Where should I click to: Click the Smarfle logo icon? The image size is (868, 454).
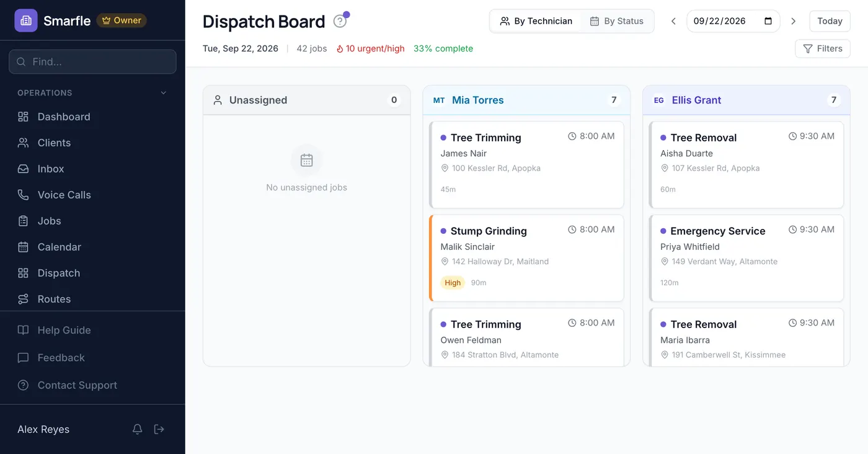pyautogui.click(x=26, y=20)
